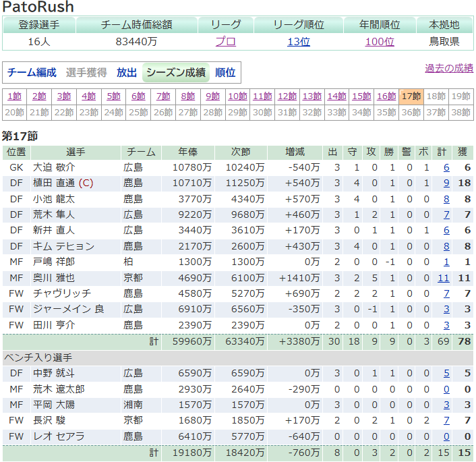Click 鳥取県 home base value
Viewport: 476px width, 462px height.
click(x=444, y=41)
